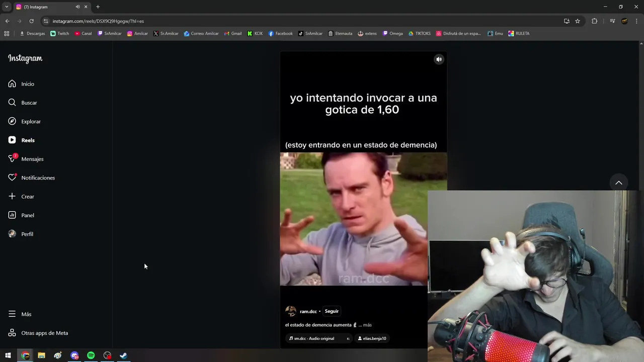Open Otras apps de Meta
644x362 pixels.
pyautogui.click(x=38, y=333)
